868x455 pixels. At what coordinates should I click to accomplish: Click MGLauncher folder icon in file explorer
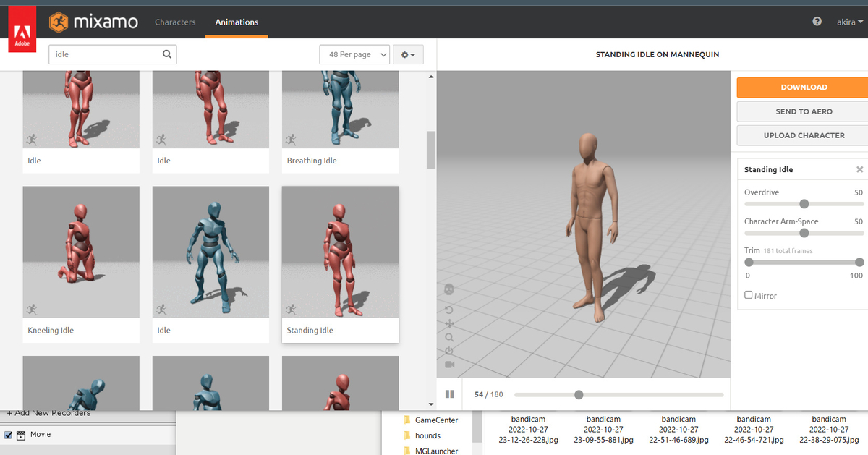[407, 451]
